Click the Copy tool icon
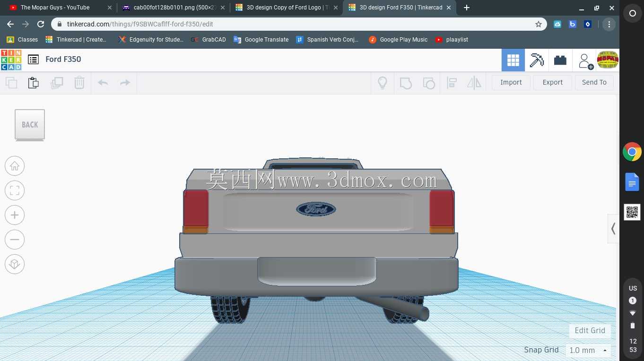644x361 pixels. pyautogui.click(x=11, y=83)
